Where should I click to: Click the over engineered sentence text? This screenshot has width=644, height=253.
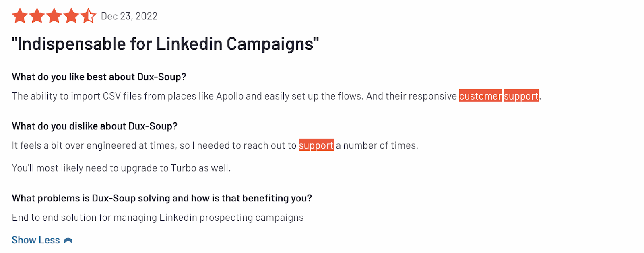tap(215, 145)
